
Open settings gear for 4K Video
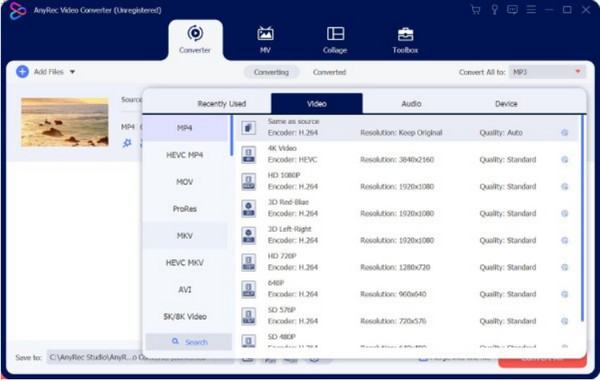pos(564,160)
